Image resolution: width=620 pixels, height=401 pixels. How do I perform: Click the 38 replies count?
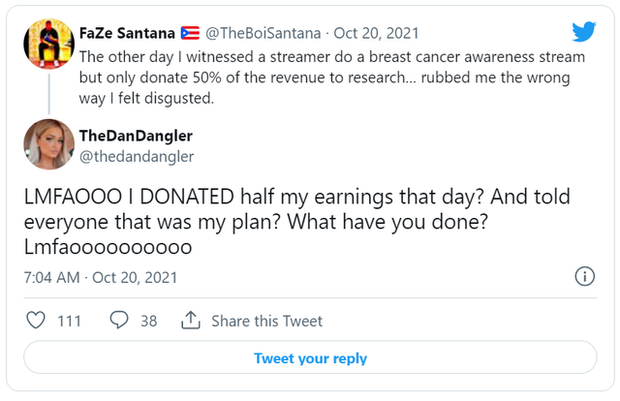(149, 321)
